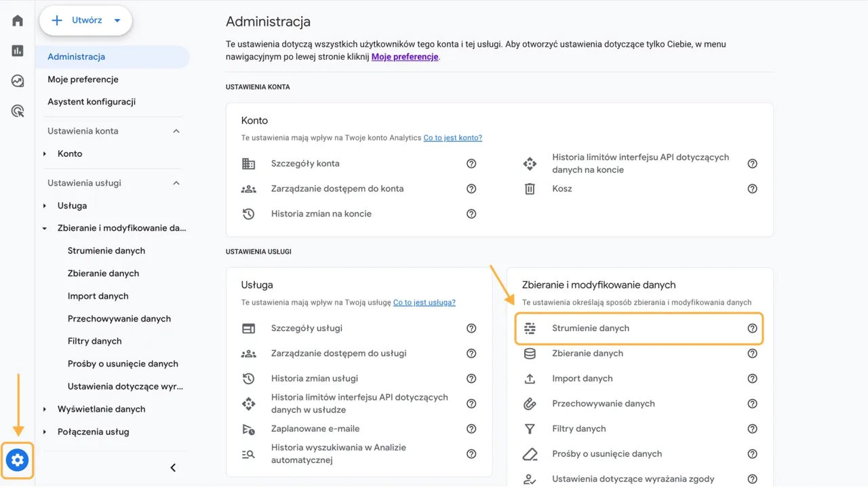Select the Reports bar-chart icon

click(x=17, y=50)
